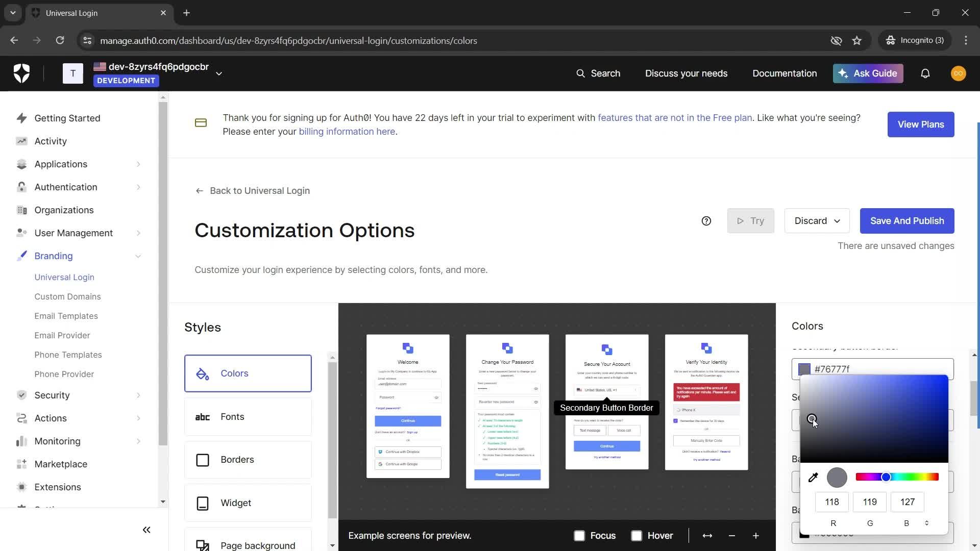Click the saturation gradient picker area
980x551 pixels.
click(x=874, y=419)
